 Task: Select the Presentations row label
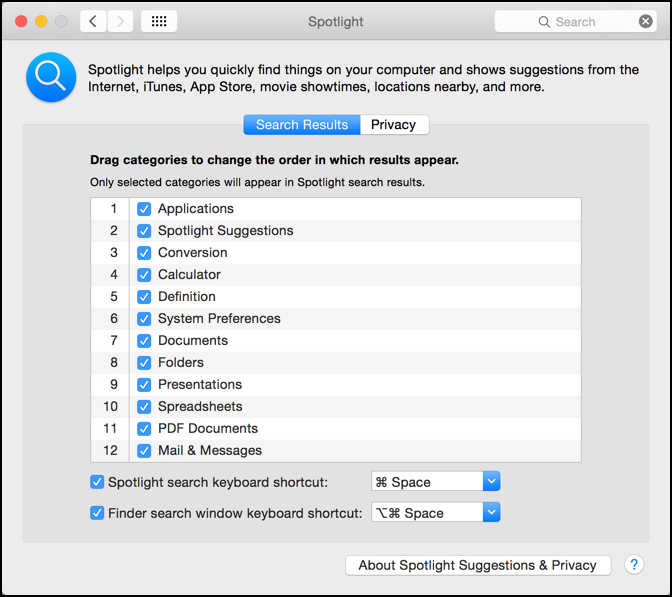pos(200,384)
